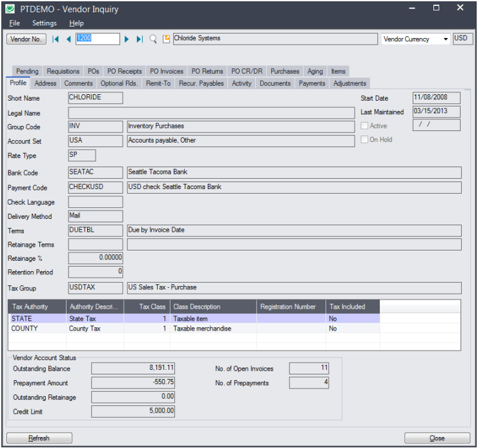Switch to the PO Invoices tab
Screen dimensions: 478x448
(167, 71)
